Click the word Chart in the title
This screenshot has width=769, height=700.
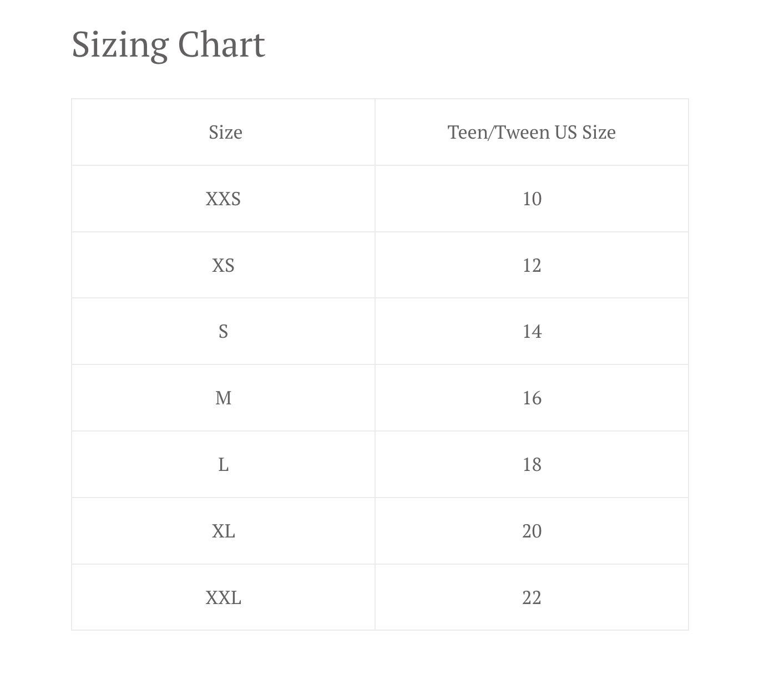(x=221, y=44)
